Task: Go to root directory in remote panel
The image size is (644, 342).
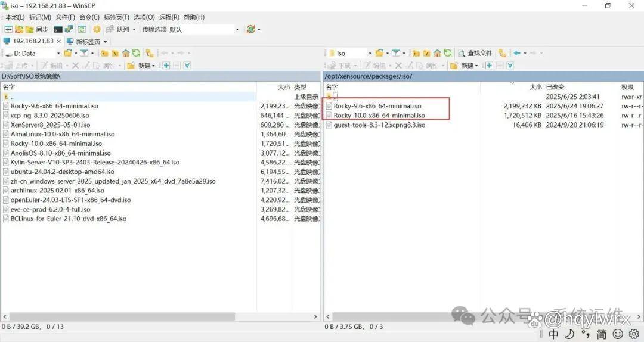Action: 427,53
